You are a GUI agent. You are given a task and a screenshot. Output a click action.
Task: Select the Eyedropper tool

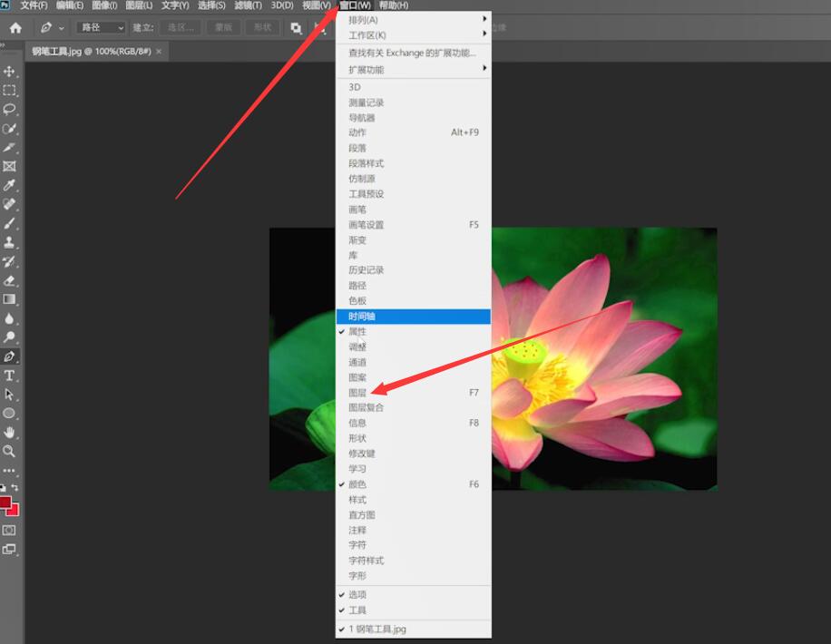[9, 185]
